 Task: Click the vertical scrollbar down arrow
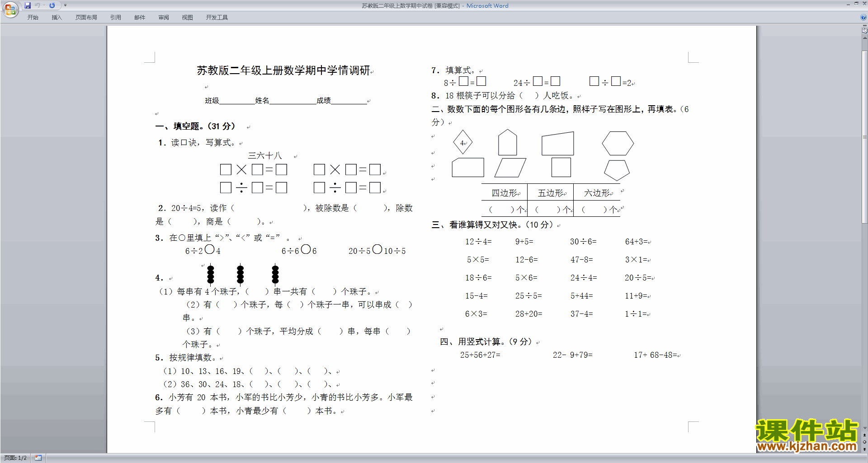click(865, 428)
